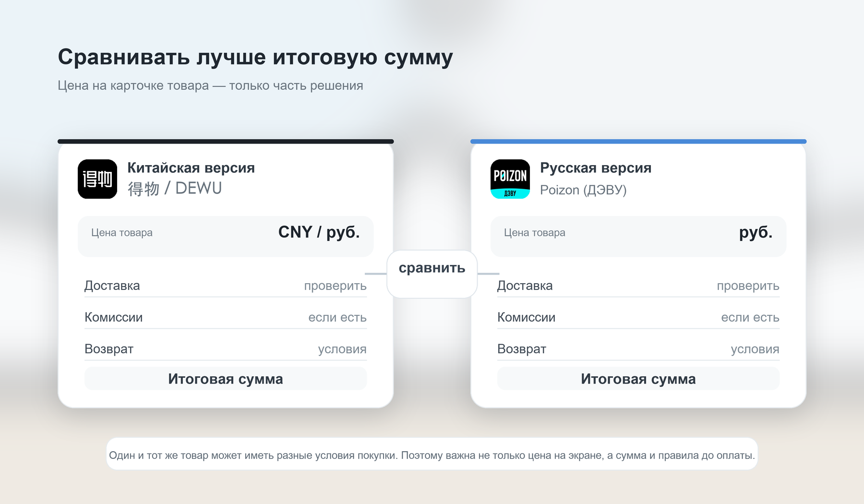Click «проверить» in the Русская версия card
This screenshot has width=864, height=504.
click(x=748, y=286)
